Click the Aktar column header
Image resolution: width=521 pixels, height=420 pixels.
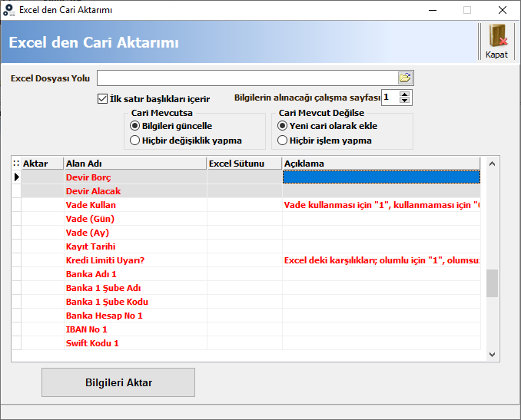click(x=42, y=164)
